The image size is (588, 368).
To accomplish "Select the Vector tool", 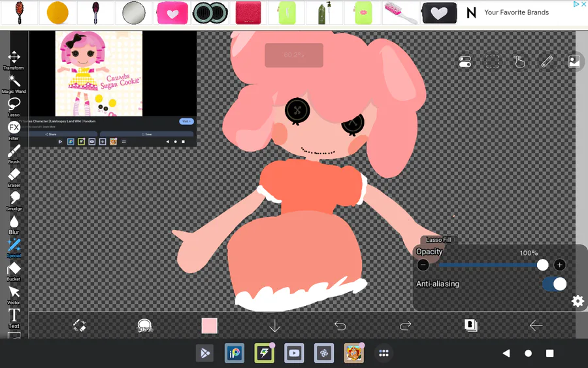I will click(14, 295).
